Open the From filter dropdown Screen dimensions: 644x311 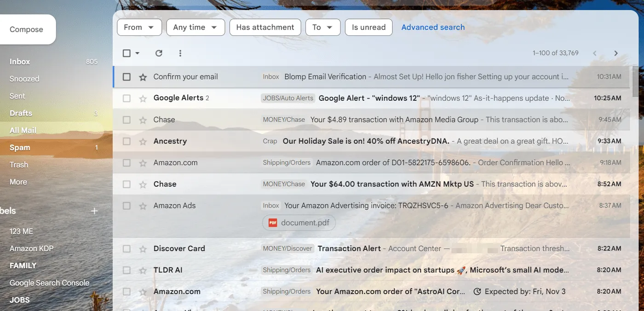139,27
